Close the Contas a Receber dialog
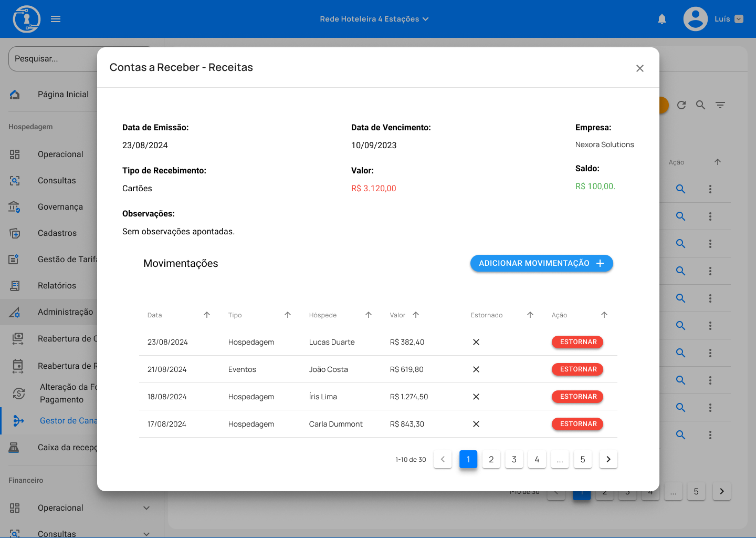The height and width of the screenshot is (538, 756). point(639,68)
